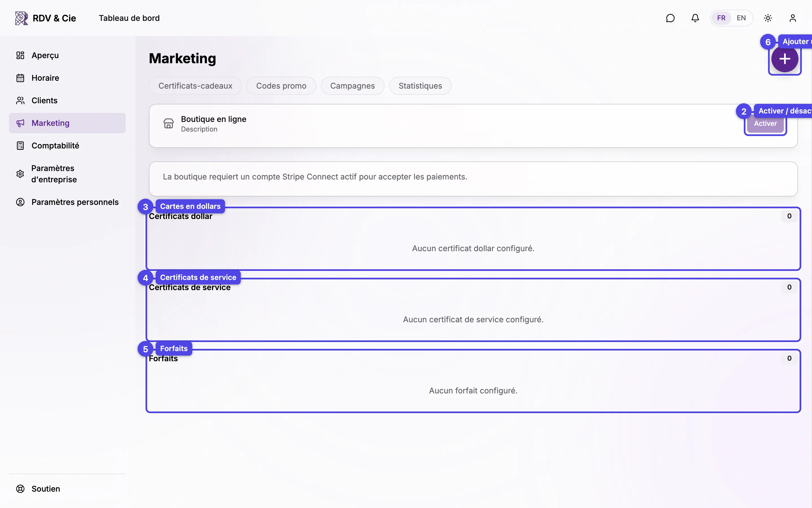Select Marketing in the sidebar

tap(67, 123)
